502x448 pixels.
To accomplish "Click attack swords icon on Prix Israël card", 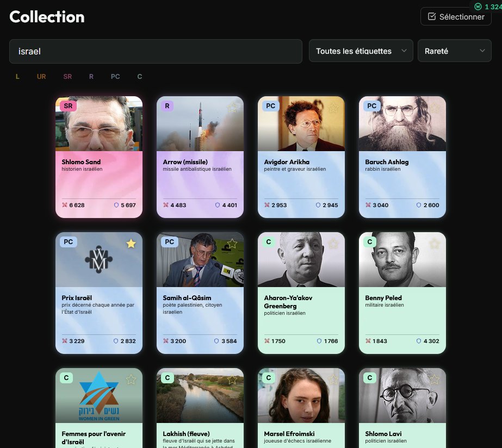I will click(65, 341).
